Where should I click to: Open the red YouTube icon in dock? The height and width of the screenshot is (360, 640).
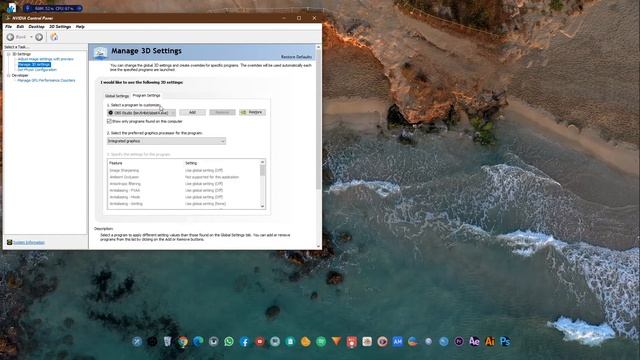260,341
